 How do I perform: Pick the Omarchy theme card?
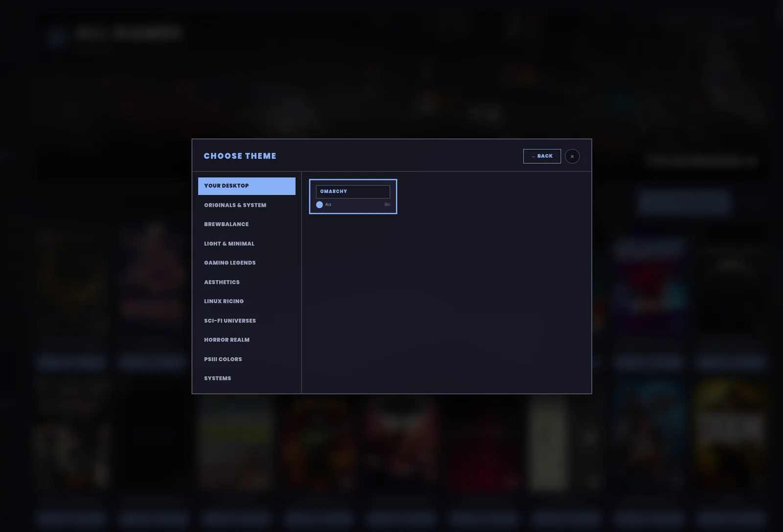click(353, 197)
